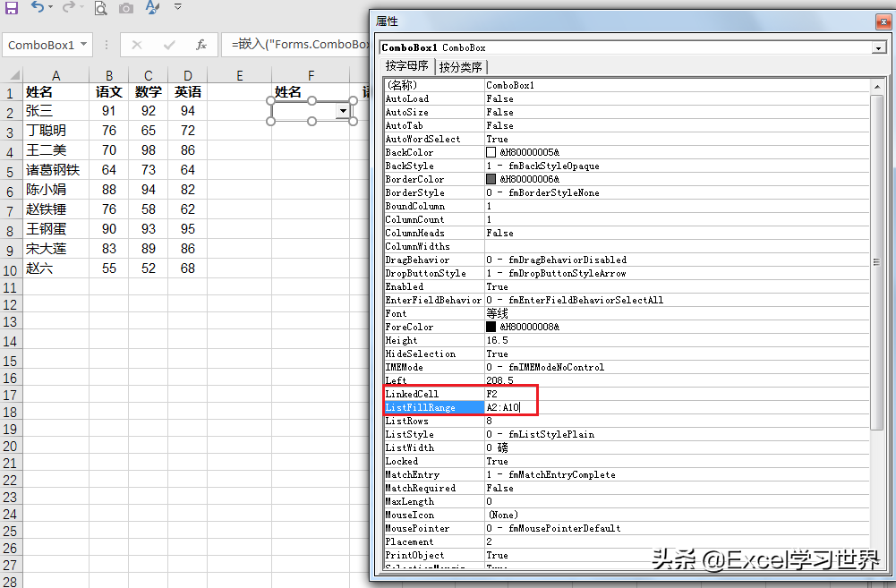Select cell F1 containing 姓名

click(x=311, y=92)
